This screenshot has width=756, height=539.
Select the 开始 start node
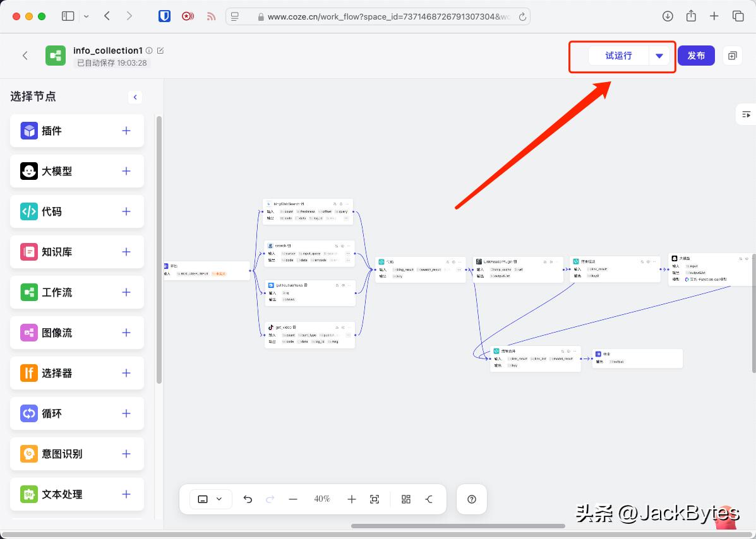tap(207, 270)
